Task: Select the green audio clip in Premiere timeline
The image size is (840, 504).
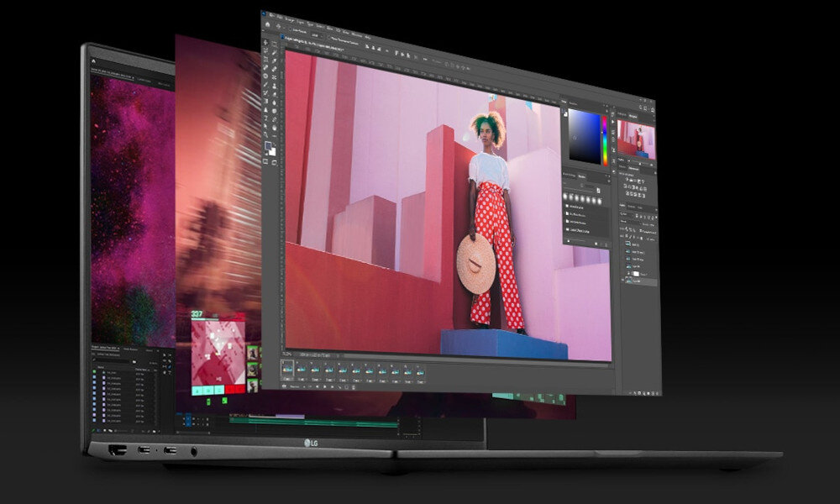Action: (x=314, y=422)
